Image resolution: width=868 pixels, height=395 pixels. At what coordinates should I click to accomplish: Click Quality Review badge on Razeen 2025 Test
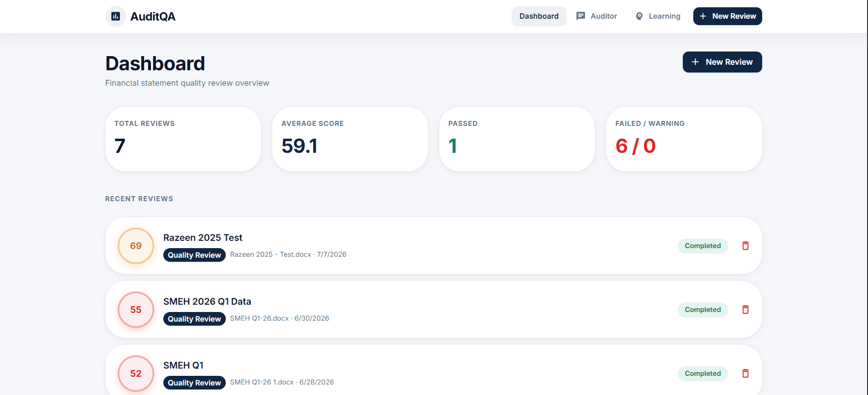(194, 255)
